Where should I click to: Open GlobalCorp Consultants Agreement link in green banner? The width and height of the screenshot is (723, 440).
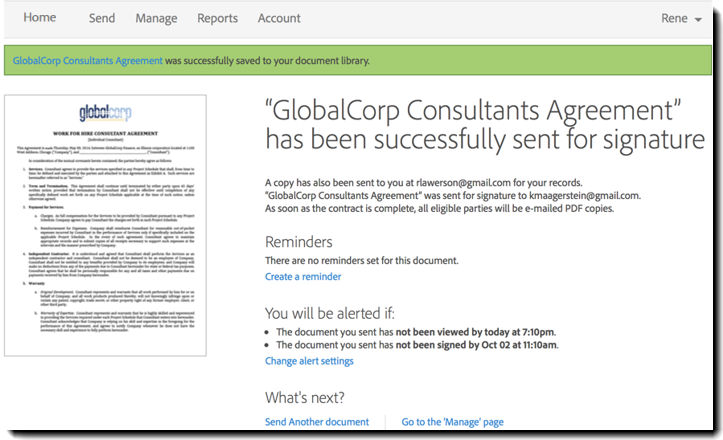88,60
